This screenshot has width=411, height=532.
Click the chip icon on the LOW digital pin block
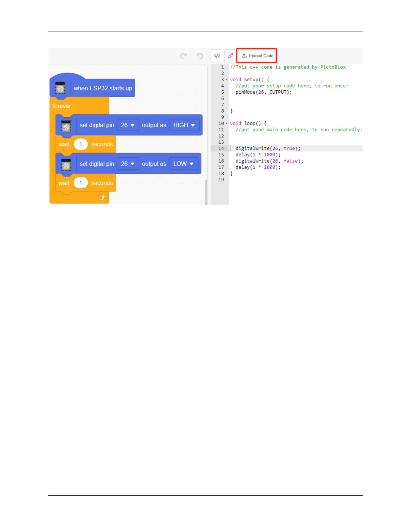66,165
